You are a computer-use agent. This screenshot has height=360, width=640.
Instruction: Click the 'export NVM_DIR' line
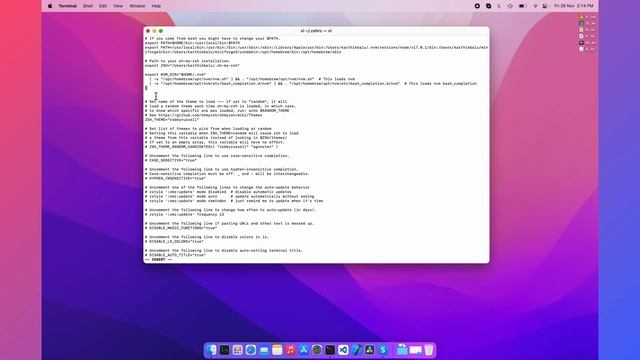pyautogui.click(x=175, y=75)
